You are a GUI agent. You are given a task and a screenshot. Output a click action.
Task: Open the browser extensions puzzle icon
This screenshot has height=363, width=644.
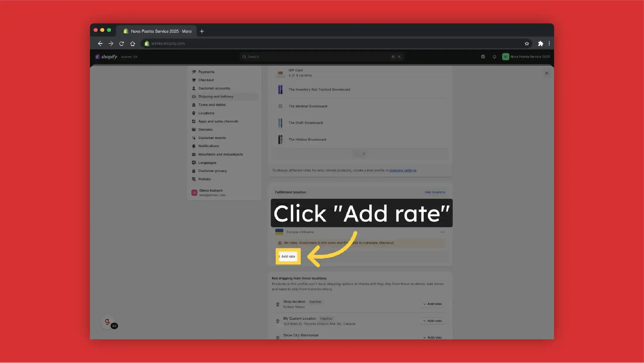pyautogui.click(x=540, y=44)
